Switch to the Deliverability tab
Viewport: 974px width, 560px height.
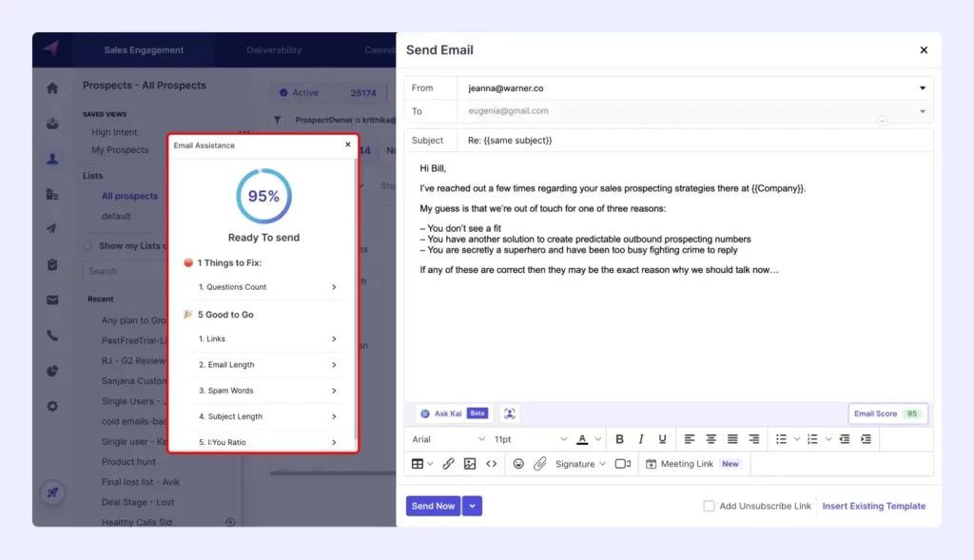pos(276,49)
